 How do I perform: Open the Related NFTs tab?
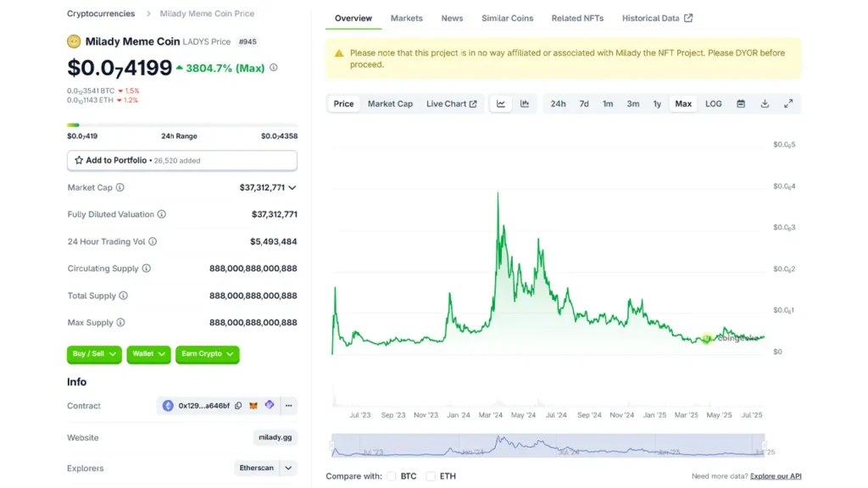(x=577, y=19)
